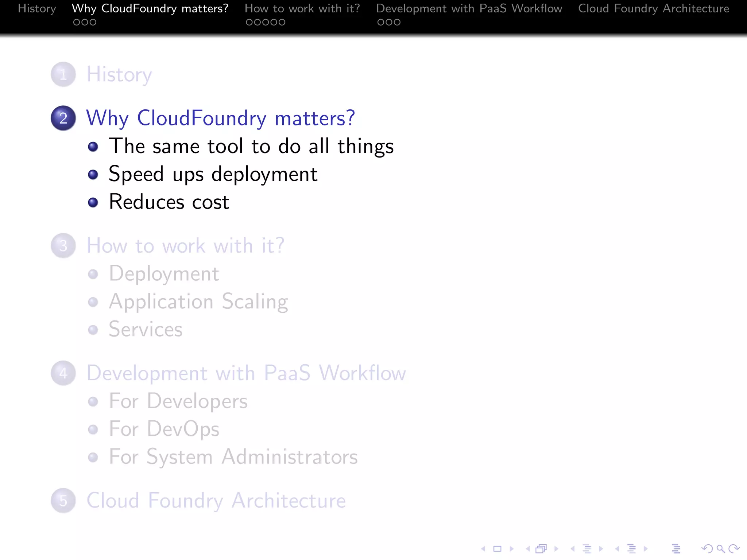
Task: Click the stacked frames navigation icon
Action: [x=541, y=549]
